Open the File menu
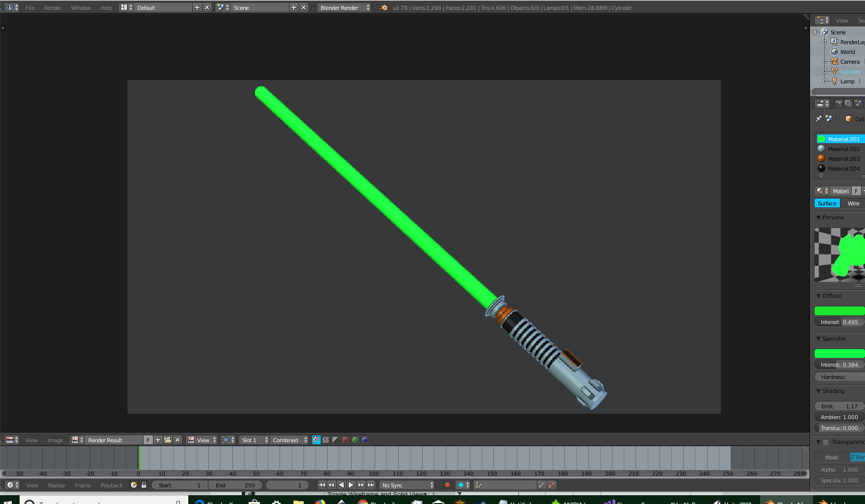 (30, 8)
